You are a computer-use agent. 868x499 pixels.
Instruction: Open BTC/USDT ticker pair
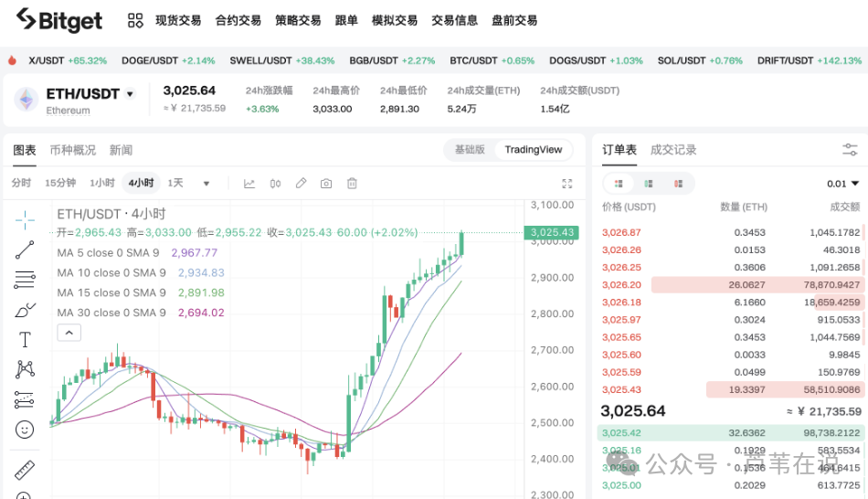[492, 60]
